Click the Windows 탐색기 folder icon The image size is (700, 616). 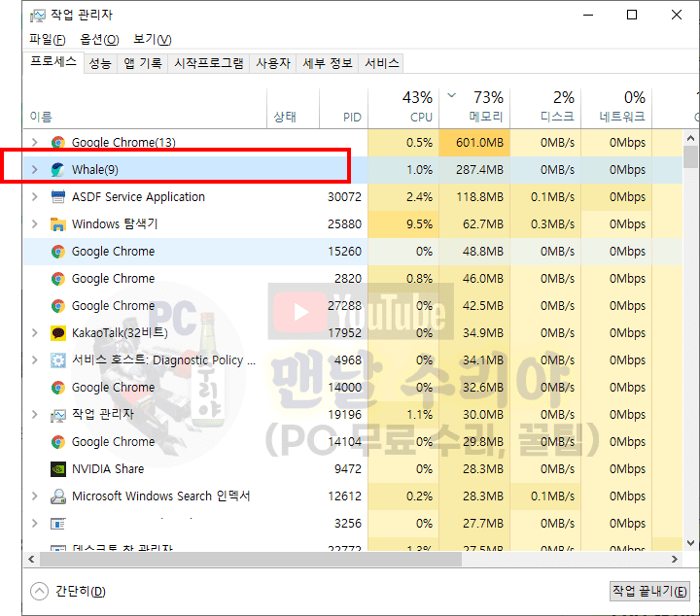[58, 223]
